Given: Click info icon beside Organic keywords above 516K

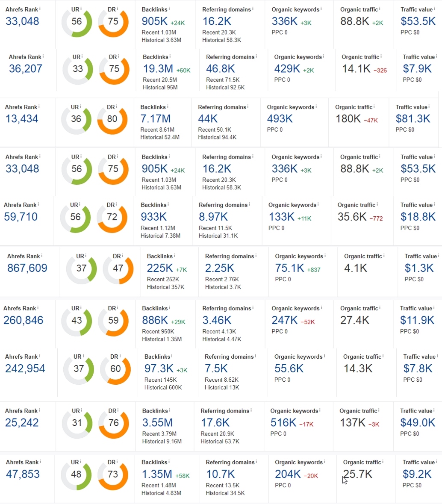Looking at the screenshot, I should (320, 410).
